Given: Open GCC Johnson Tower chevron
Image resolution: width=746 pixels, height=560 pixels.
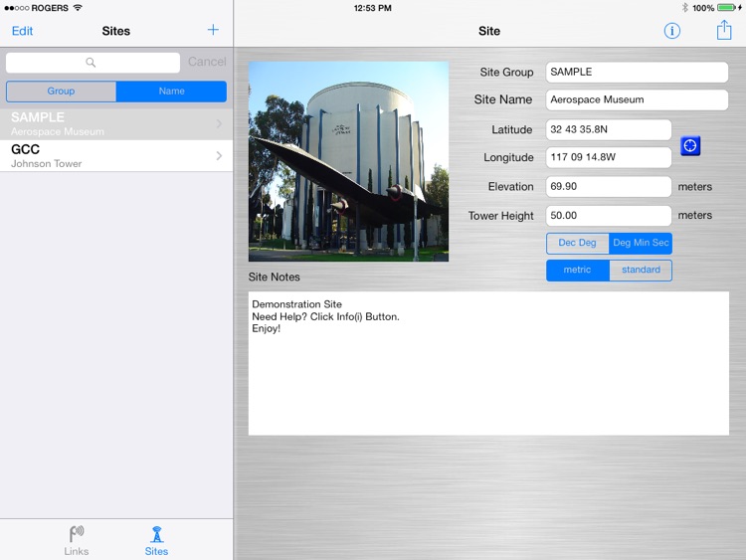Looking at the screenshot, I should tap(219, 155).
